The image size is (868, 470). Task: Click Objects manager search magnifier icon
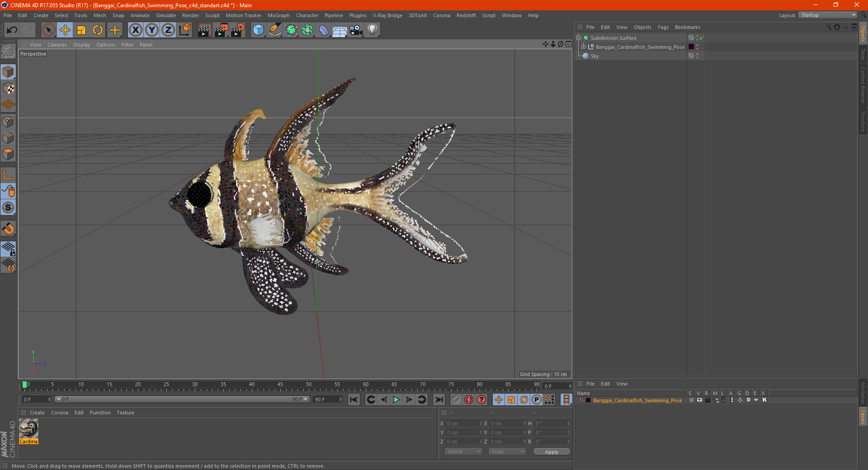(x=829, y=27)
